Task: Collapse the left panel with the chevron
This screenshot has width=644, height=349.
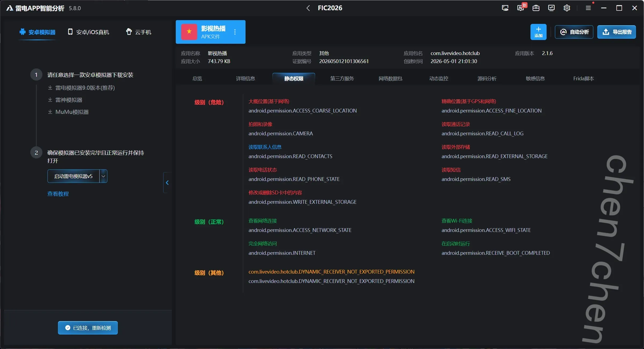Action: tap(167, 183)
